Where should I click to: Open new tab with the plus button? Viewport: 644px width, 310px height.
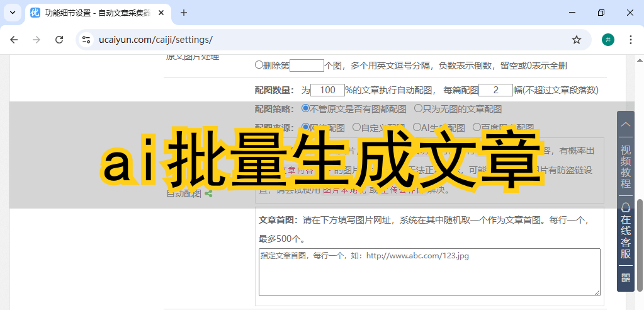[x=184, y=13]
